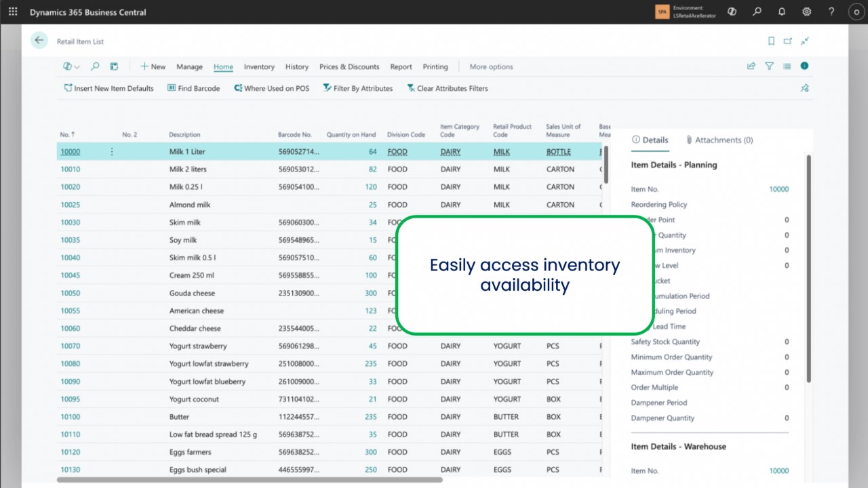Bookmark the Retail Item List page
This screenshot has height=488, width=868.
[x=771, y=41]
